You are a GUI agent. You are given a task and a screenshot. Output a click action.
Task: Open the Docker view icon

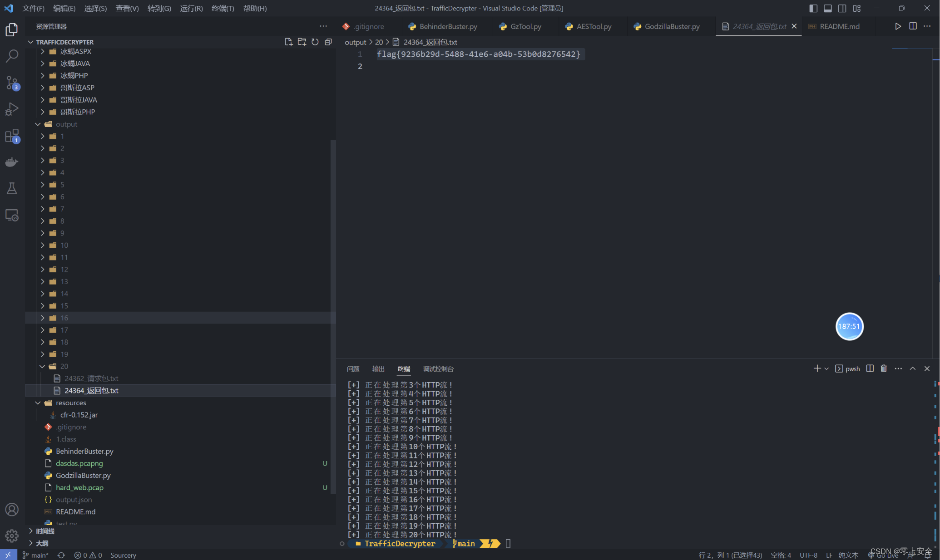[12, 162]
